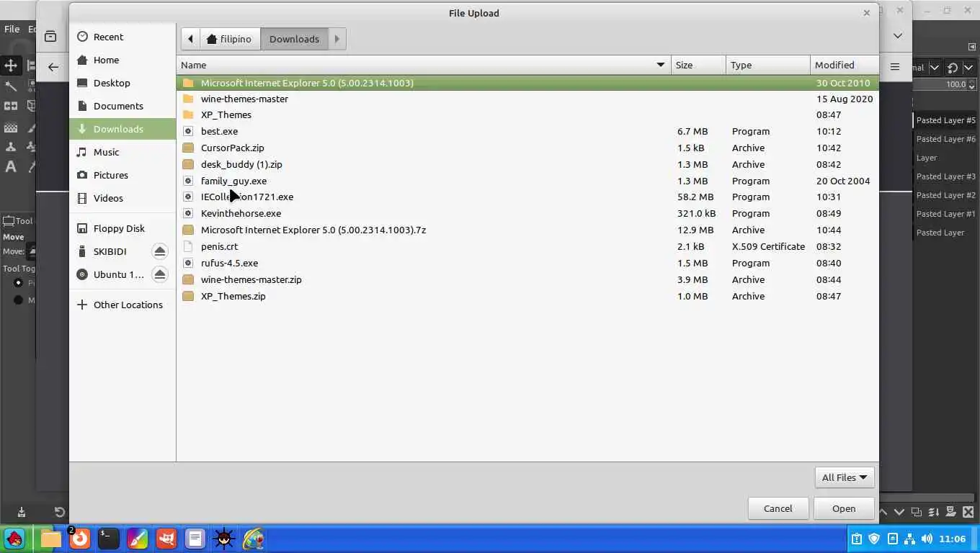The image size is (980, 553).
Task: Select second Tool Toggle radio option in GIMP
Action: 18,300
